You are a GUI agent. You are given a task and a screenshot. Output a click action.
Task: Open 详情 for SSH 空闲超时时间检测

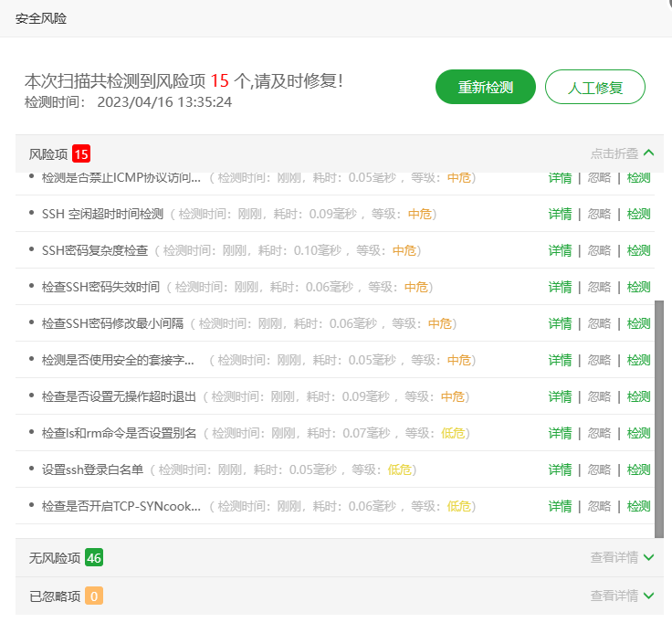(x=560, y=214)
